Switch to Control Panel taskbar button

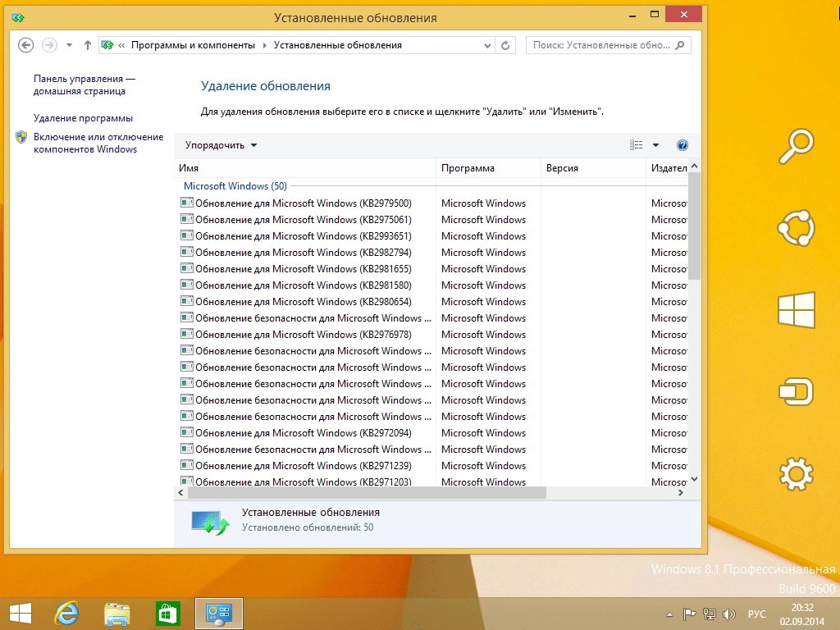pos(218,614)
